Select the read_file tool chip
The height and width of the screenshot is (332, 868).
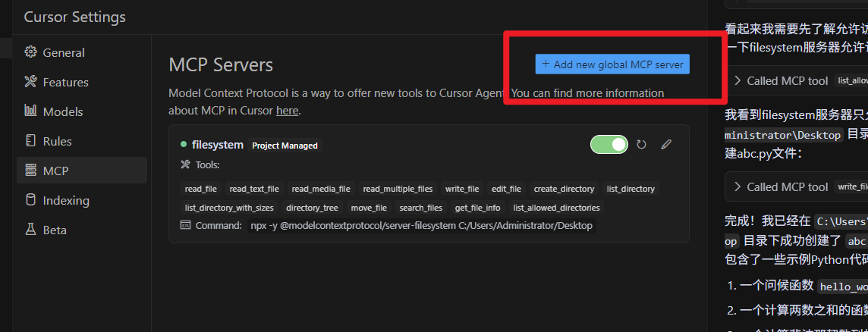tap(201, 189)
